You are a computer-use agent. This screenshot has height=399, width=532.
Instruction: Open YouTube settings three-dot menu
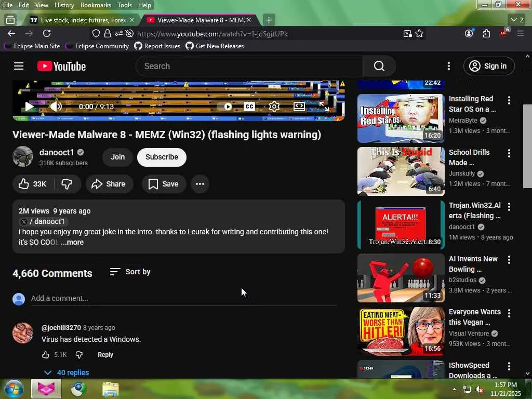[x=448, y=66]
